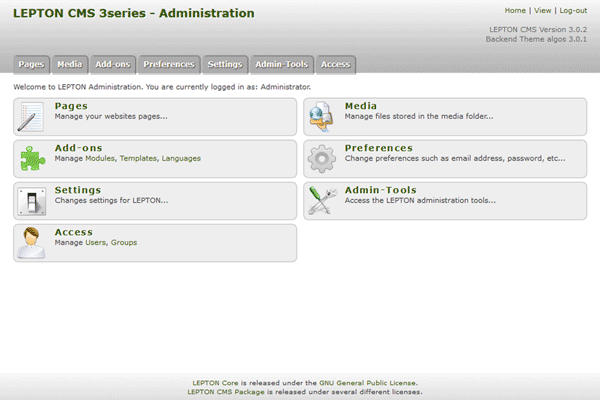600x400 pixels.
Task: Open the View link in header
Action: [x=543, y=10]
